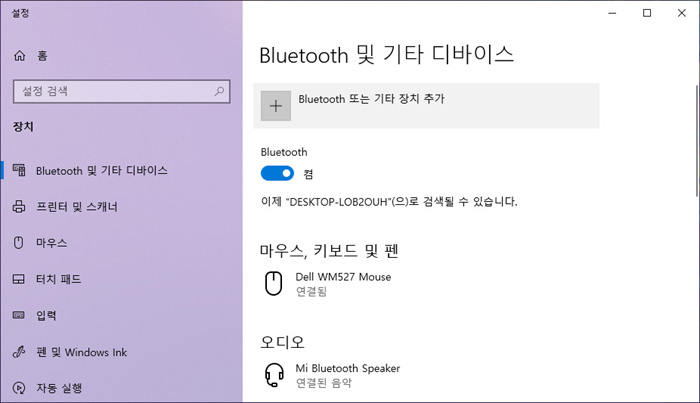This screenshot has width=700, height=403.
Task: Click the mouse icon in sidebar
Action: coord(18,243)
